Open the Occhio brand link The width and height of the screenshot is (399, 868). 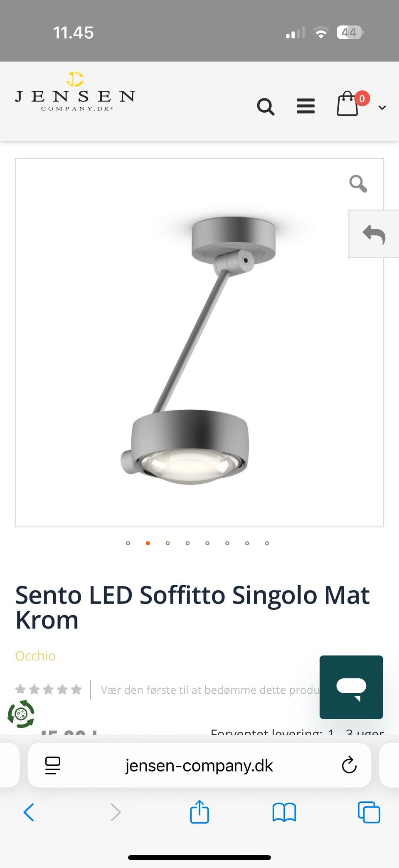[35, 656]
